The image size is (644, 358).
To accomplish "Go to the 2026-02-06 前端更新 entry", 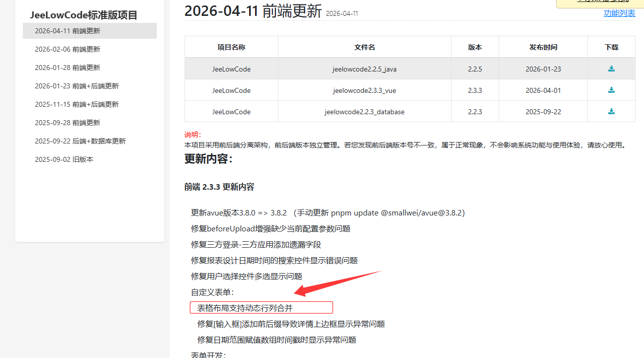I will (x=67, y=49).
